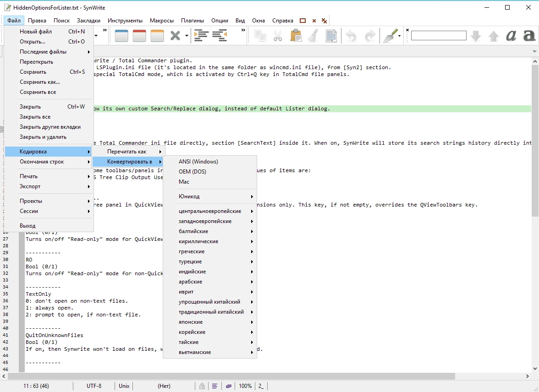Expand the кириллические encoding submenu
This screenshot has width=539, height=392.
tap(210, 241)
